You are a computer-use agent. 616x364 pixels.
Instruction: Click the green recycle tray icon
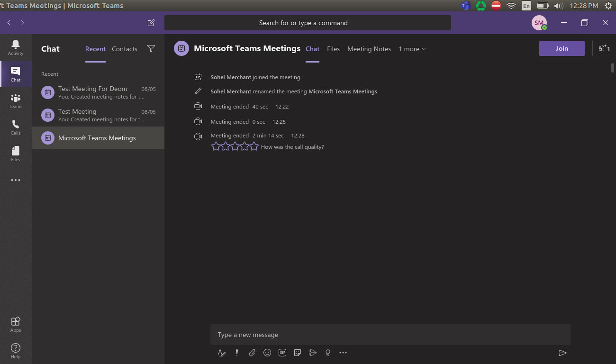(x=481, y=6)
